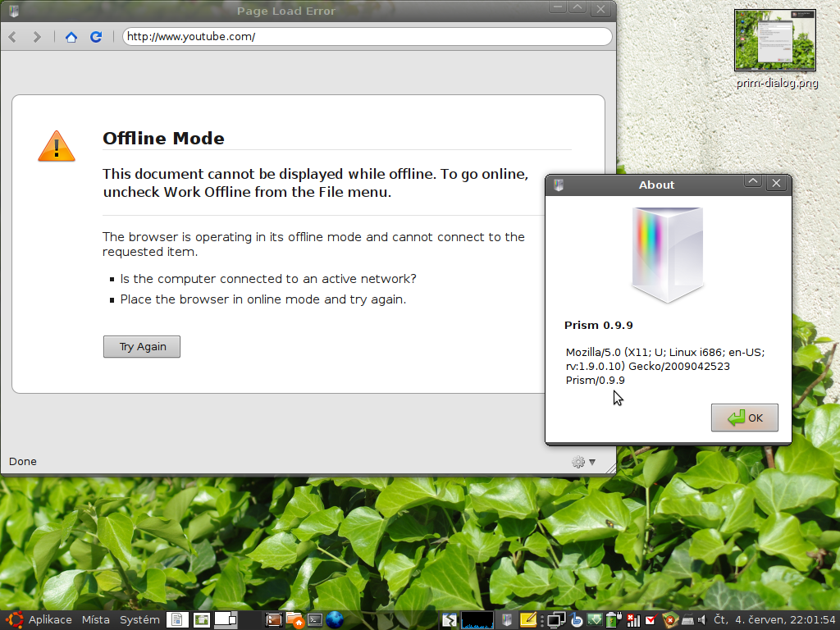Open the home folder launcher icon
This screenshot has width=840, height=630.
click(294, 620)
